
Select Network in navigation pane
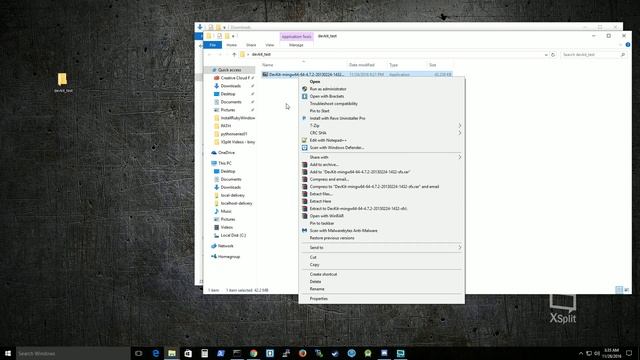point(225,246)
